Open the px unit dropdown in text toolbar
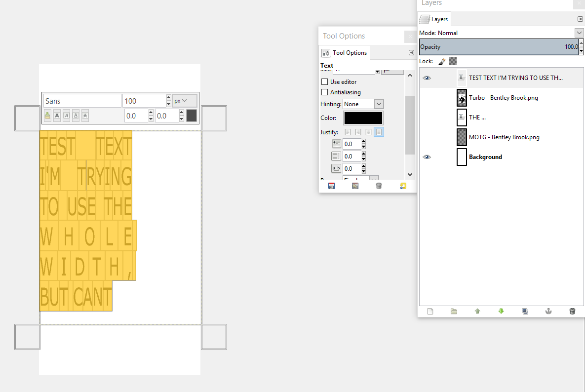 pyautogui.click(x=184, y=101)
